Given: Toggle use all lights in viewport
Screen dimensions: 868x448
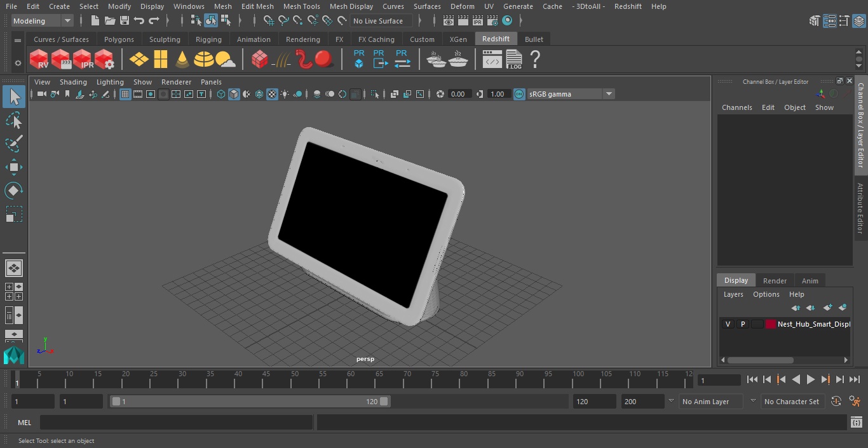Looking at the screenshot, I should (x=285, y=94).
